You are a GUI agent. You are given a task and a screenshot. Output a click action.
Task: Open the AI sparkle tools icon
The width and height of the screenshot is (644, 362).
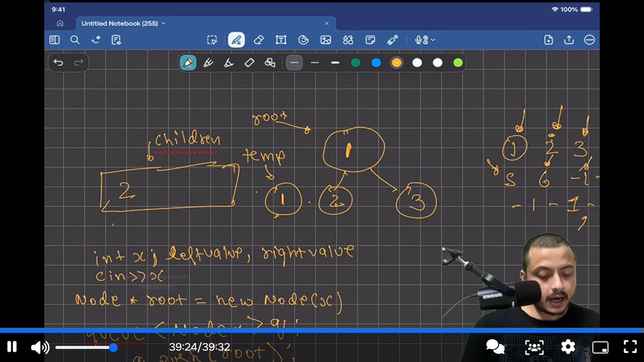(x=96, y=40)
